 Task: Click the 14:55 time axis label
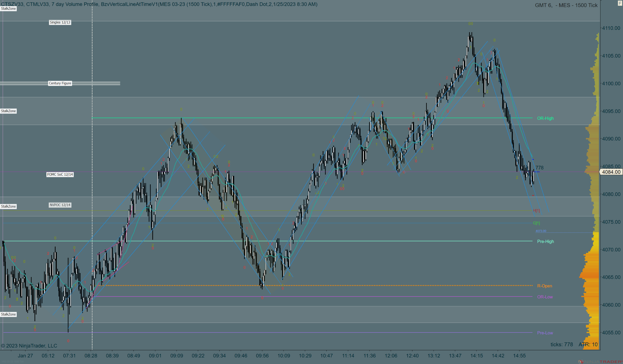coord(519,356)
